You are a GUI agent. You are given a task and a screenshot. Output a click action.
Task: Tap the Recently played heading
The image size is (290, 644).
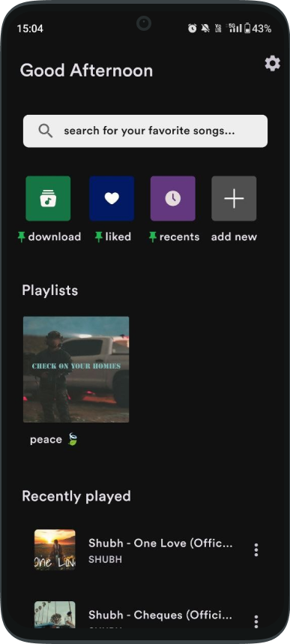point(76,496)
